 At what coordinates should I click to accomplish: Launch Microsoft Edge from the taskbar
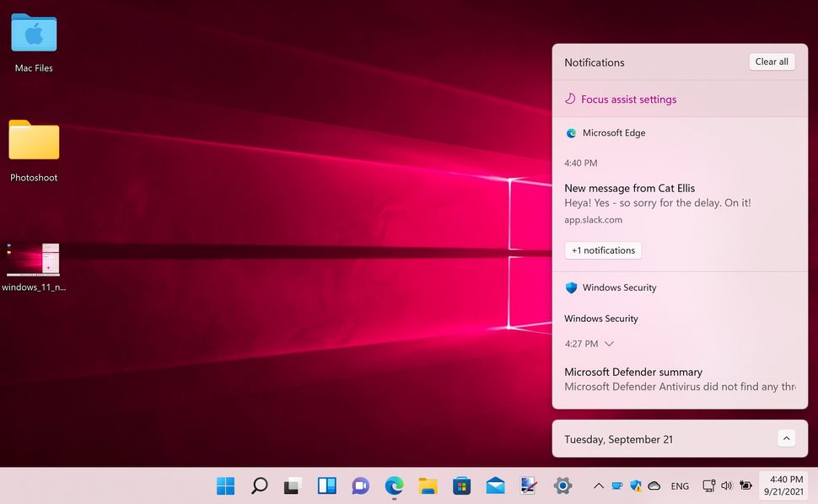pyautogui.click(x=393, y=485)
